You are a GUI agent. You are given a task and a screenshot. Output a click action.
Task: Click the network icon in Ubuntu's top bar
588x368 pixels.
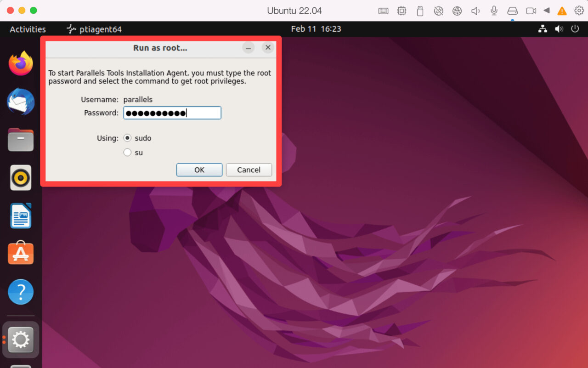(x=543, y=29)
